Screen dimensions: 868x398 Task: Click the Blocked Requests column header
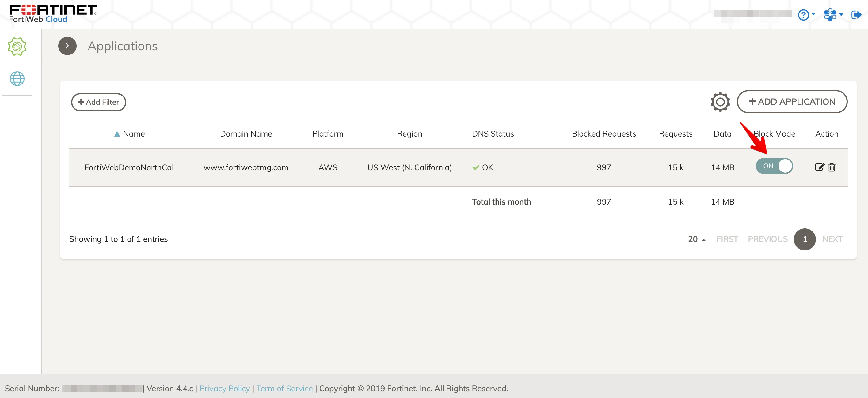pyautogui.click(x=603, y=134)
